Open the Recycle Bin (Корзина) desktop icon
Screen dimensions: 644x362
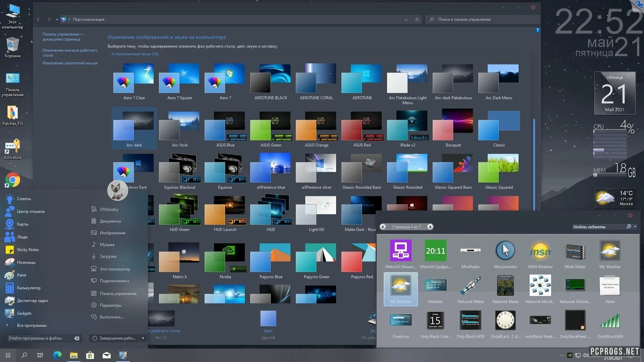pyautogui.click(x=12, y=48)
